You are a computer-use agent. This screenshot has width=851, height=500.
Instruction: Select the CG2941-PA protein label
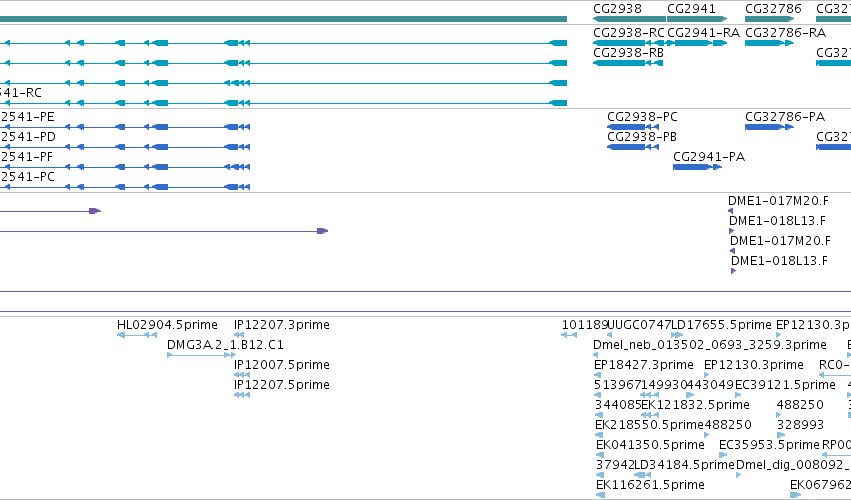coord(709,157)
